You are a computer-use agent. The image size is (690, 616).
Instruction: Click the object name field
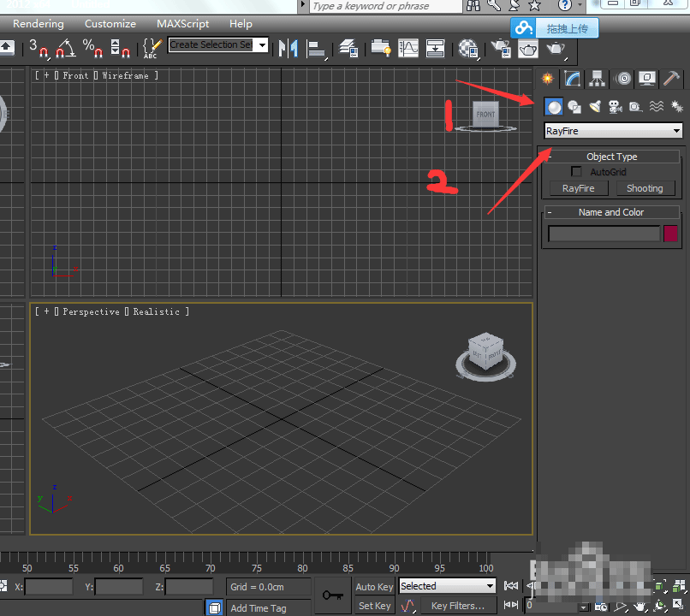[604, 234]
